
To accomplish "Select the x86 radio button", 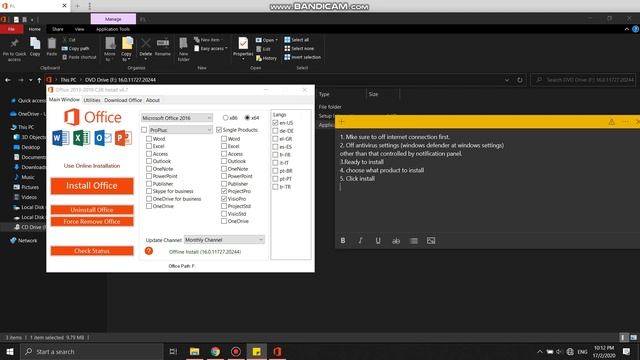I will (225, 118).
